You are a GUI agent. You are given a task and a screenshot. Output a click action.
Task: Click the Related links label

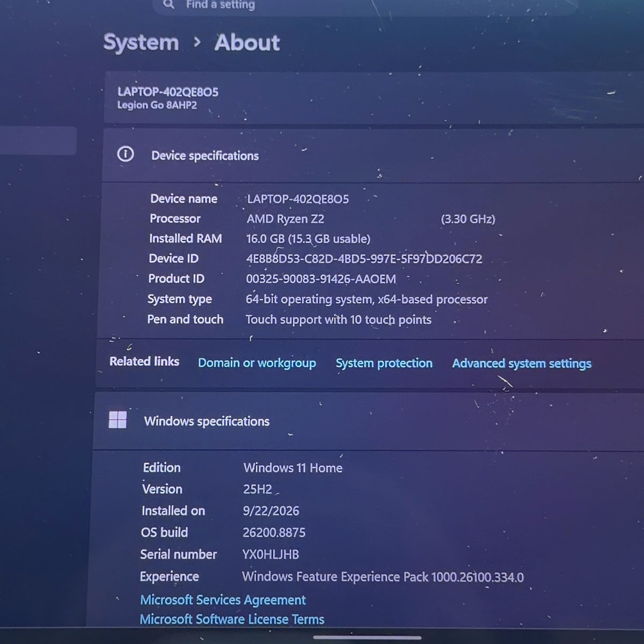pyautogui.click(x=144, y=362)
